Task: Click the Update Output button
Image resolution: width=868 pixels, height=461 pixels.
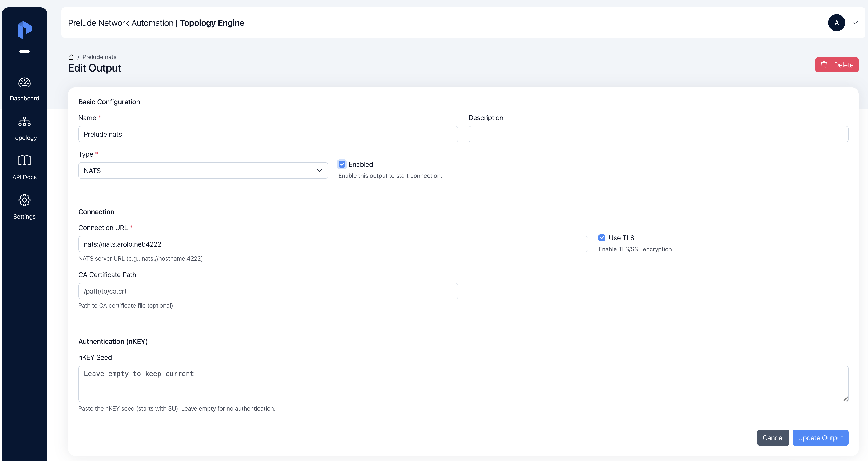Action: [x=820, y=438]
